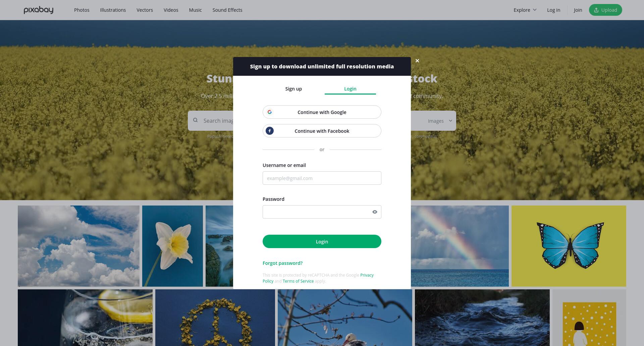Click the search magnifier icon
This screenshot has height=346, width=644.
pyautogui.click(x=196, y=120)
